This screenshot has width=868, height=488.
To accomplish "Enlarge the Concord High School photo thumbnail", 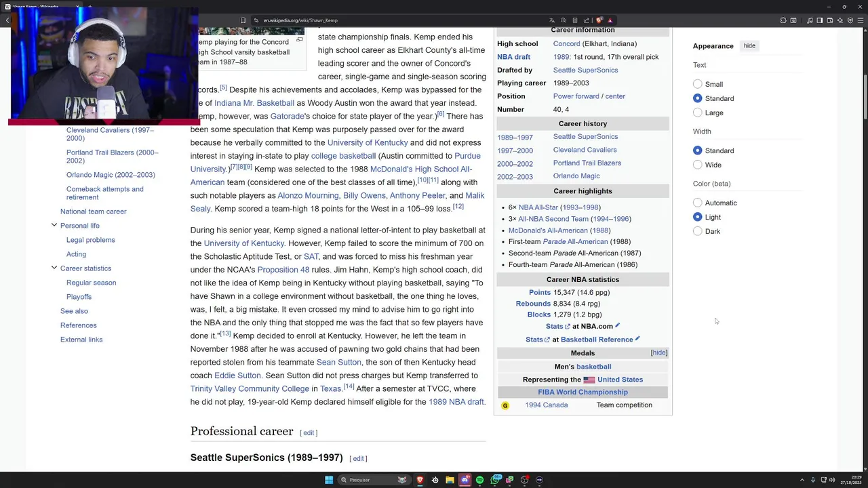I will (x=299, y=39).
